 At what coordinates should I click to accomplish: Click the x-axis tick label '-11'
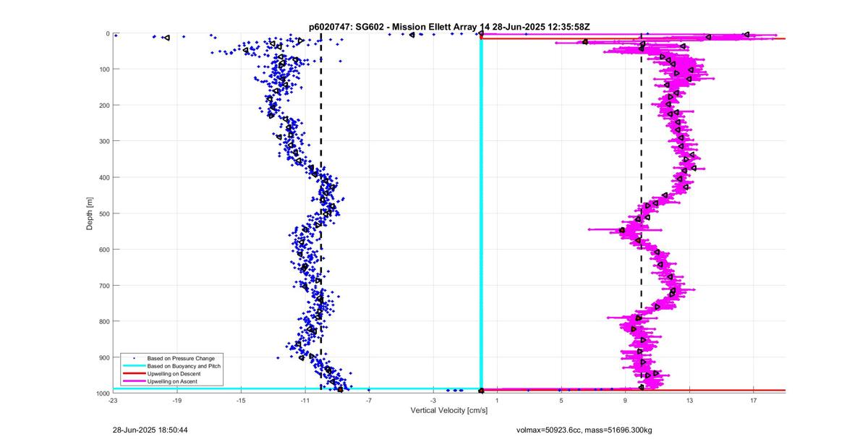(305, 400)
